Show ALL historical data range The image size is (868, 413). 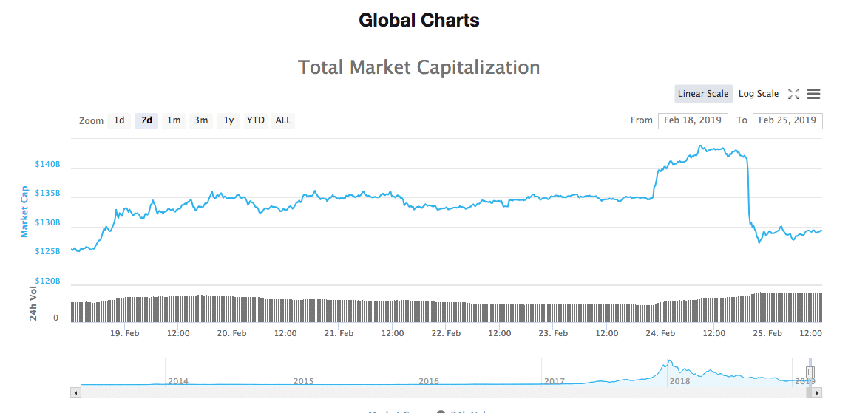click(283, 120)
